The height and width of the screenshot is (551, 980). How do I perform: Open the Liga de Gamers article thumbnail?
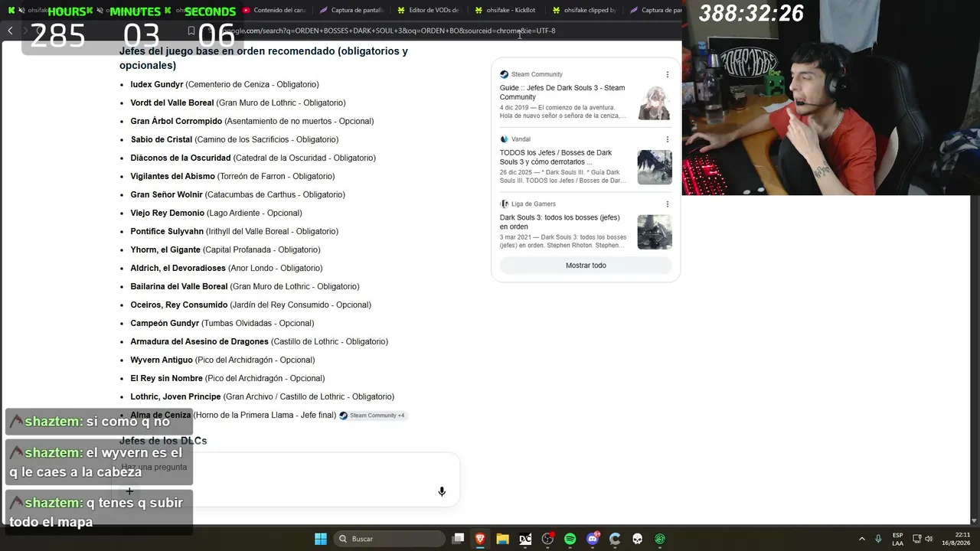(x=655, y=232)
